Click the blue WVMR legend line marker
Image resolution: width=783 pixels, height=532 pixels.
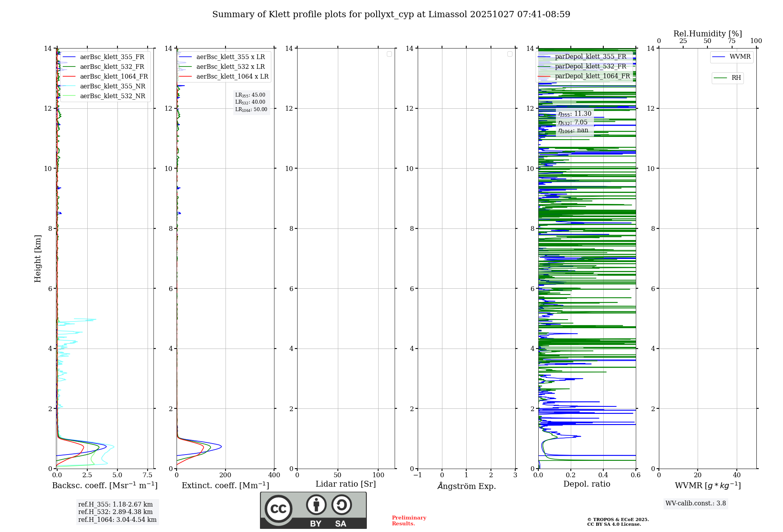(x=719, y=57)
